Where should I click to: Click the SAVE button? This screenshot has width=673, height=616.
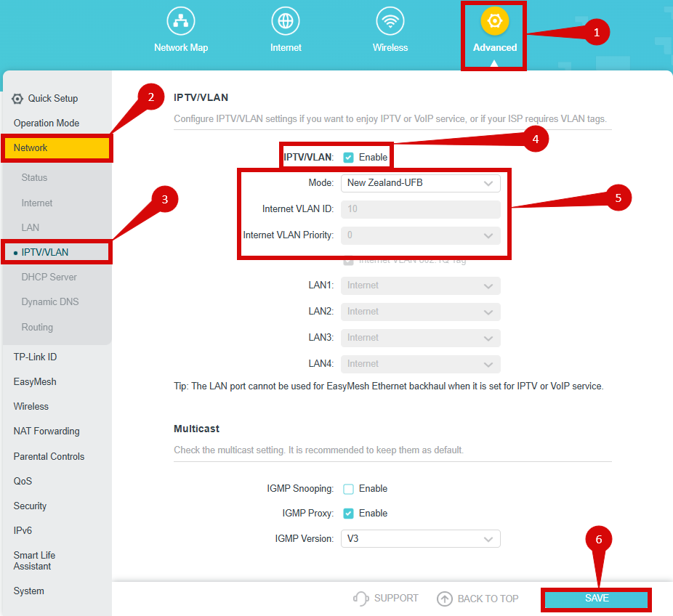(597, 599)
